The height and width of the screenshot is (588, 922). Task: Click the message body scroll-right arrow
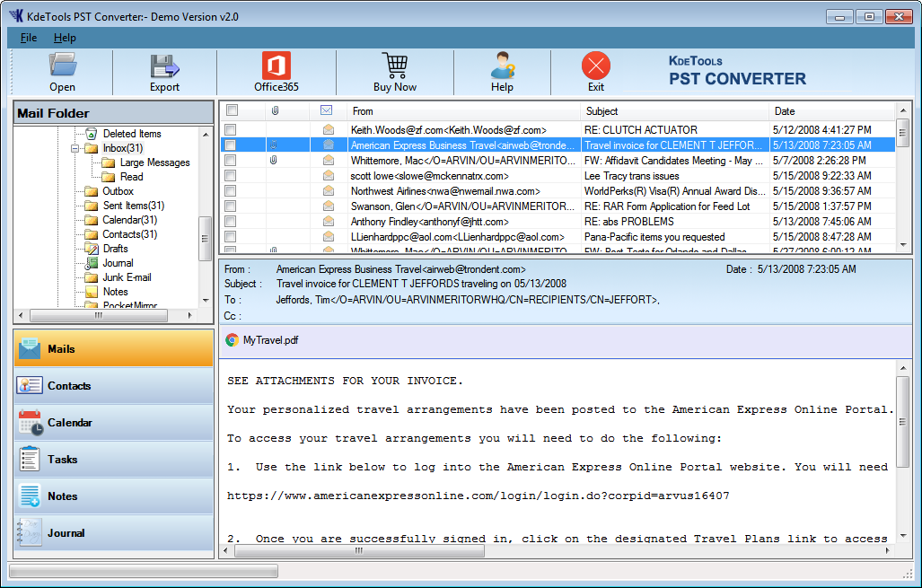click(x=887, y=551)
